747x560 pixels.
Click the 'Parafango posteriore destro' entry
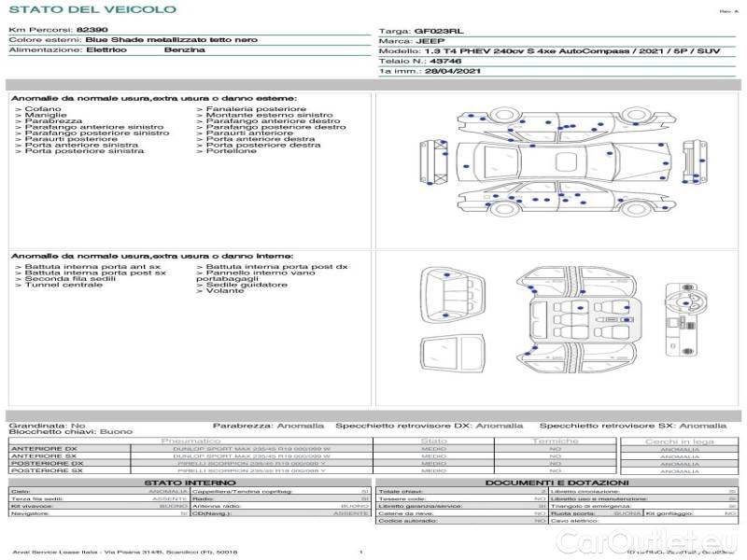point(275,127)
